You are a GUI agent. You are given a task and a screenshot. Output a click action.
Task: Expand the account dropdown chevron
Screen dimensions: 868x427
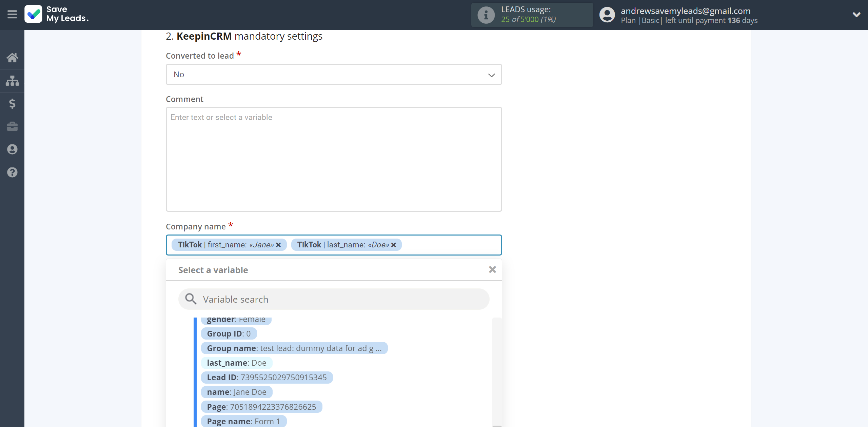click(856, 15)
